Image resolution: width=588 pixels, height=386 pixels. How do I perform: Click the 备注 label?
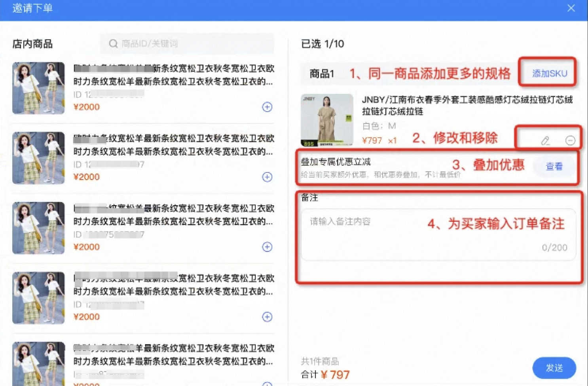click(309, 198)
